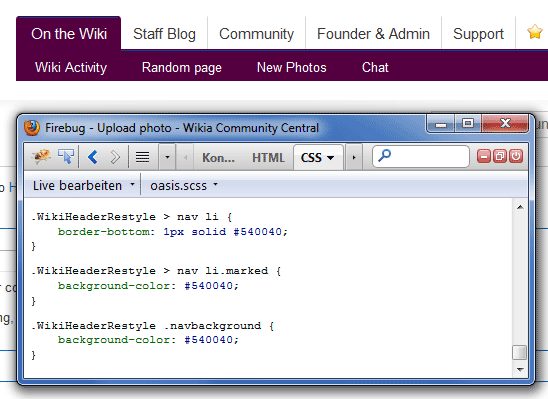The height and width of the screenshot is (399, 548).
Task: Go back with the blue left arrow
Action: [93, 157]
